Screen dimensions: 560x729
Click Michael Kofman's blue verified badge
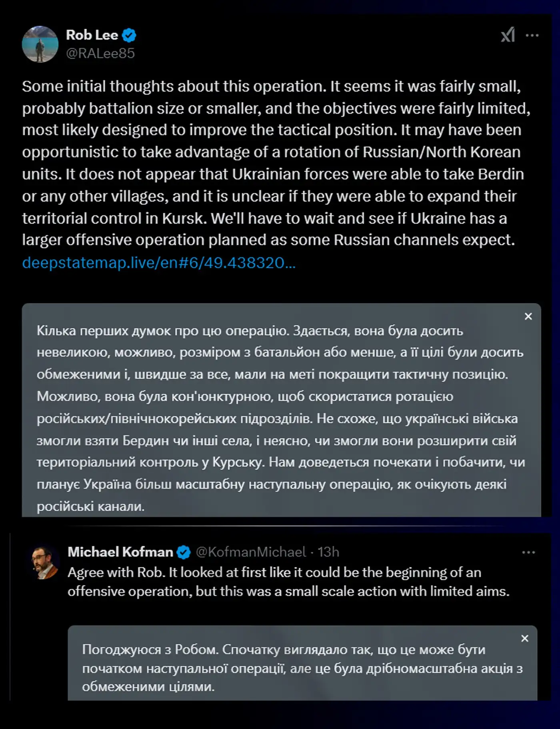[x=184, y=552]
